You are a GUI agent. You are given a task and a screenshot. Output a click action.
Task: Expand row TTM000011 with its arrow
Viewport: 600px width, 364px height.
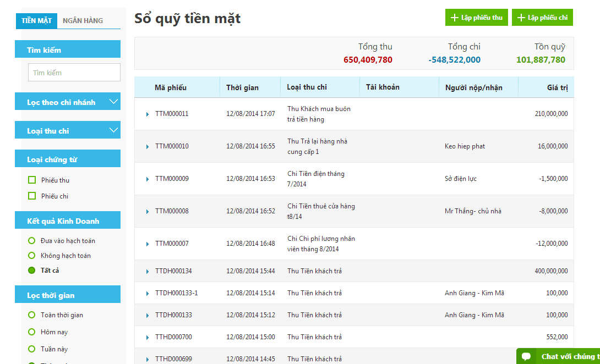point(148,114)
